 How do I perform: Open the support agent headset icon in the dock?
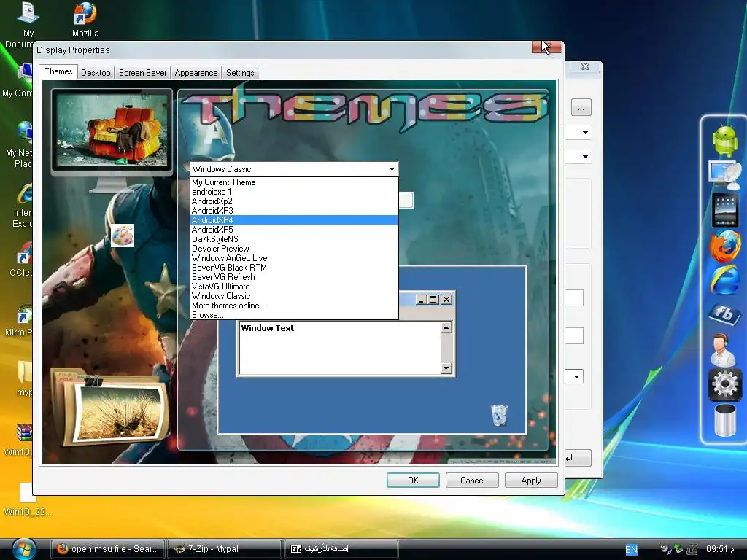pyautogui.click(x=723, y=349)
